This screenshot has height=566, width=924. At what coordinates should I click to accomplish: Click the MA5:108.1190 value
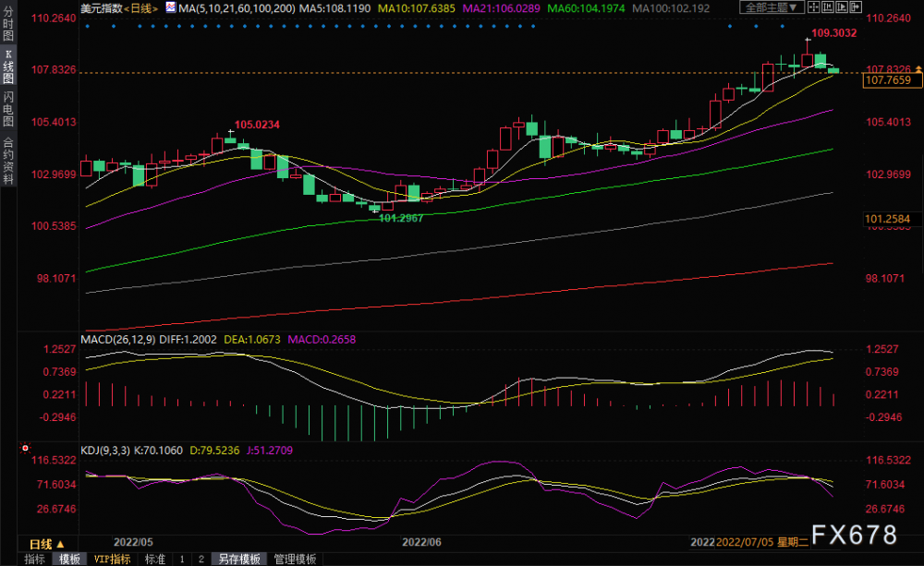334,8
